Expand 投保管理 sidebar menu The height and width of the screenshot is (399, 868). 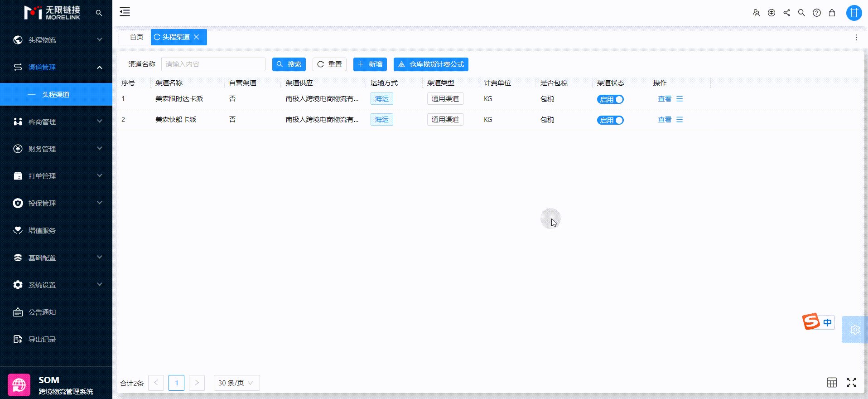point(56,203)
